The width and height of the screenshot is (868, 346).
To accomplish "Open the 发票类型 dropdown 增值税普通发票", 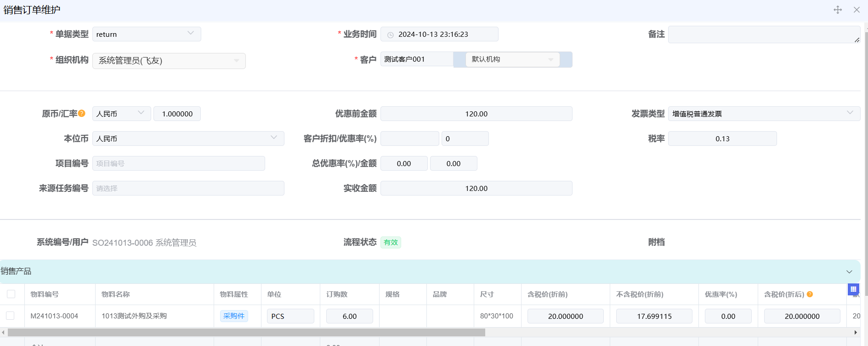I will click(x=764, y=114).
